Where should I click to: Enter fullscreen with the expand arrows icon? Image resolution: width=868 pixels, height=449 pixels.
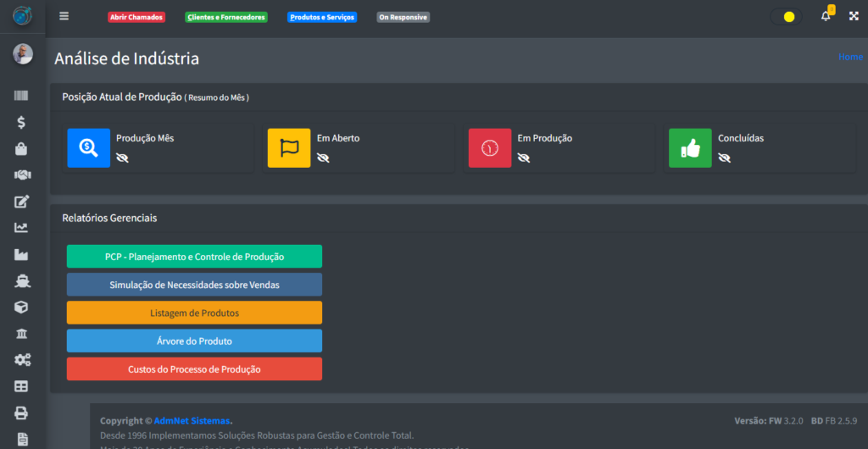(854, 16)
